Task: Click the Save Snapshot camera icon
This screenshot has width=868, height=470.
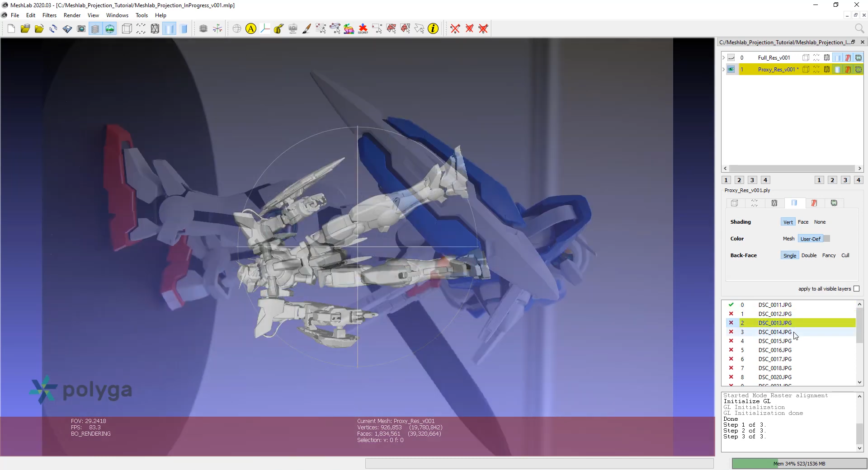Action: point(81,29)
